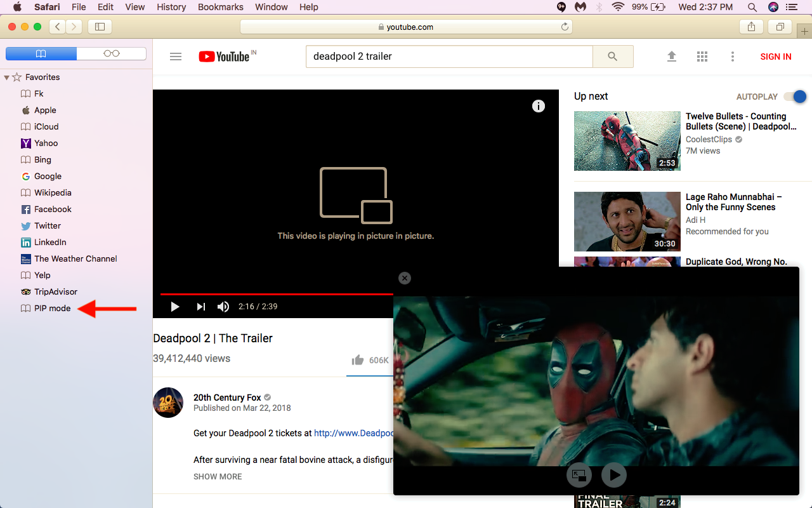This screenshot has width=812, height=508.
Task: Play the main YouTube video
Action: tap(175, 307)
